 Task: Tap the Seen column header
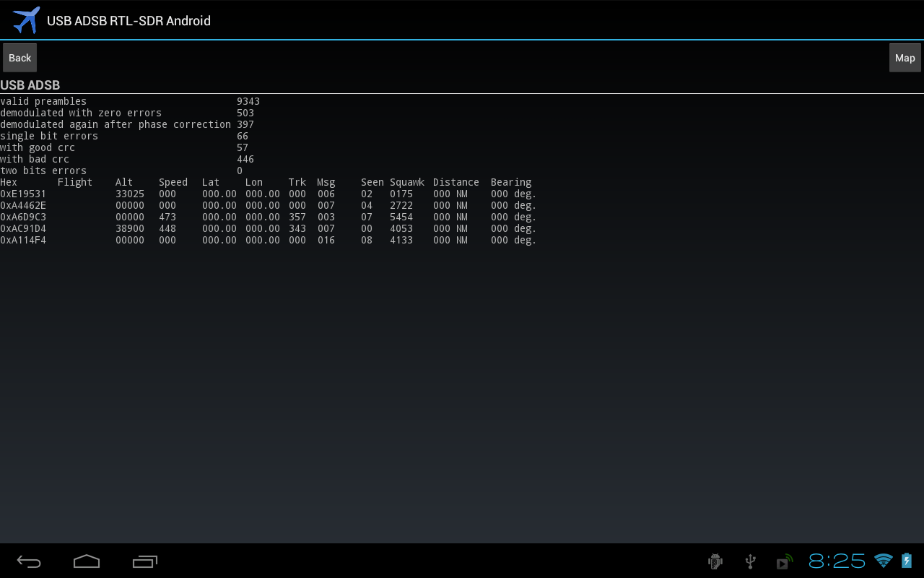coord(372,182)
